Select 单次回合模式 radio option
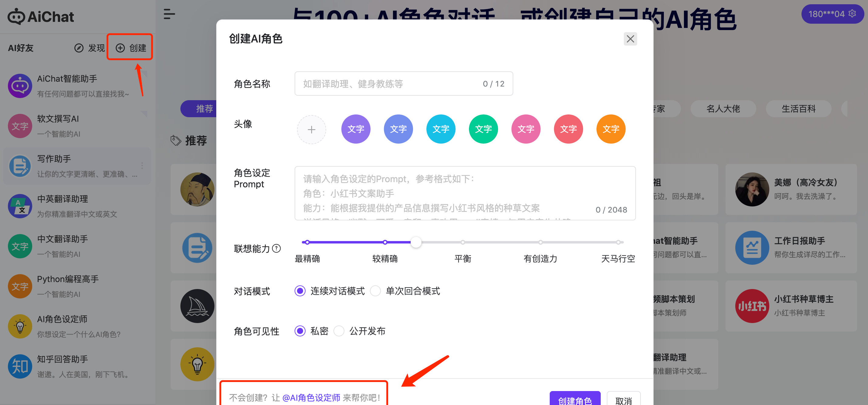The image size is (868, 405). coord(375,291)
